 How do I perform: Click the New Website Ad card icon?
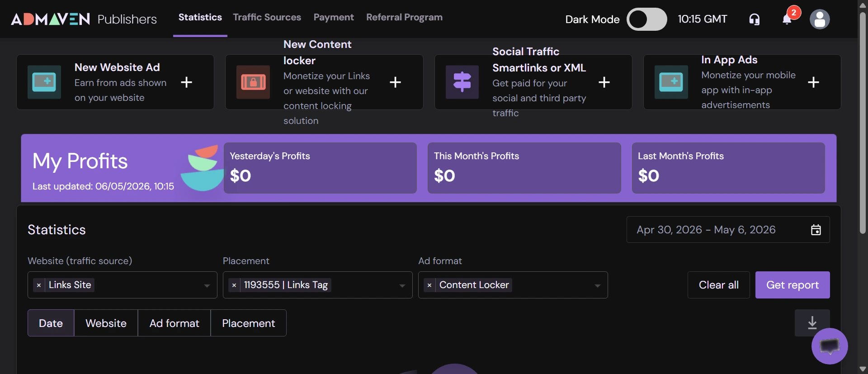click(44, 82)
